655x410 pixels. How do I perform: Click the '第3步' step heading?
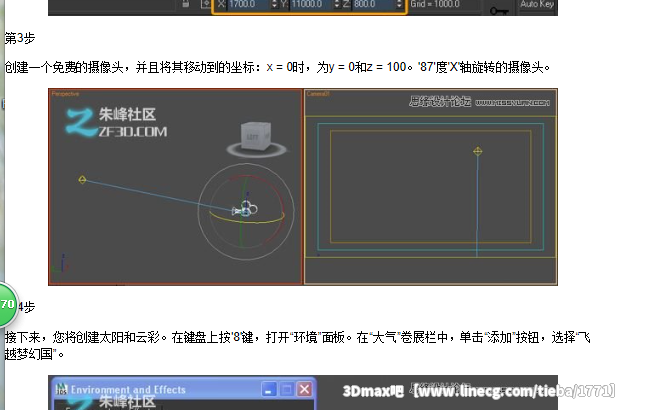pos(20,38)
